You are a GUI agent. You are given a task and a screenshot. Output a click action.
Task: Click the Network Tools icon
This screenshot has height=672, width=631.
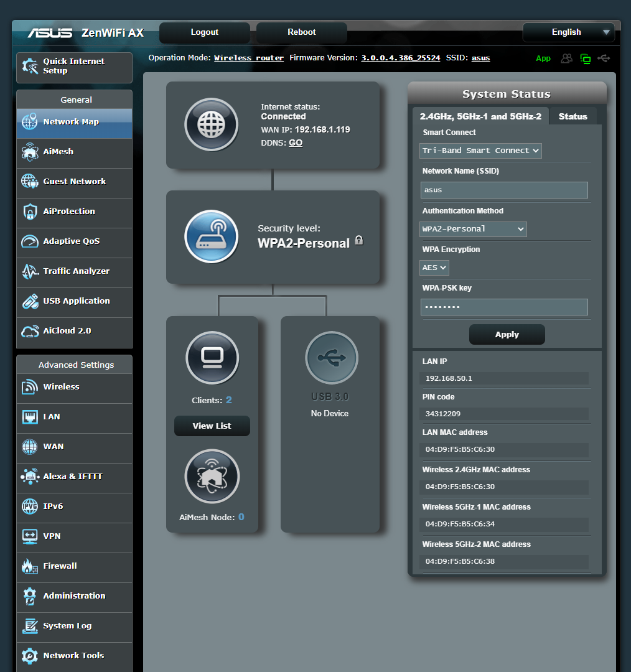(x=30, y=656)
